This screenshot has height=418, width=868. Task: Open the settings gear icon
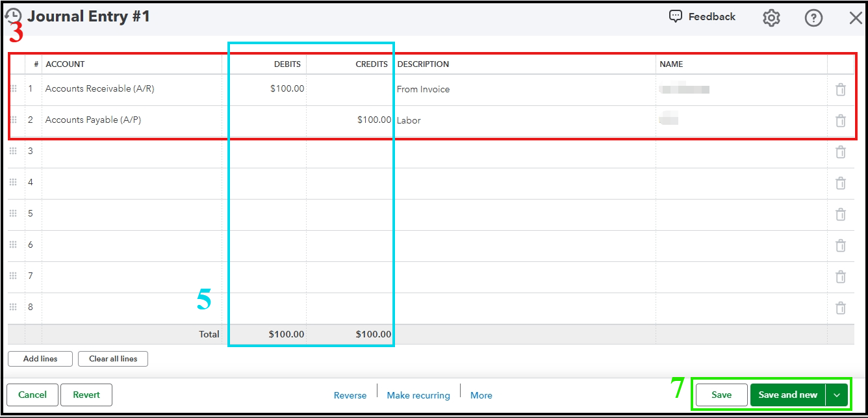(771, 18)
